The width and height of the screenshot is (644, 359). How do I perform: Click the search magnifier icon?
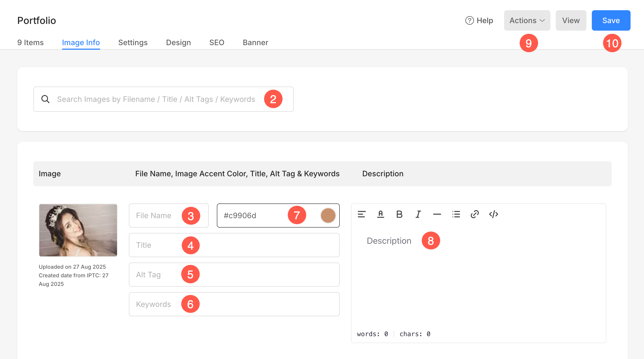pyautogui.click(x=45, y=99)
